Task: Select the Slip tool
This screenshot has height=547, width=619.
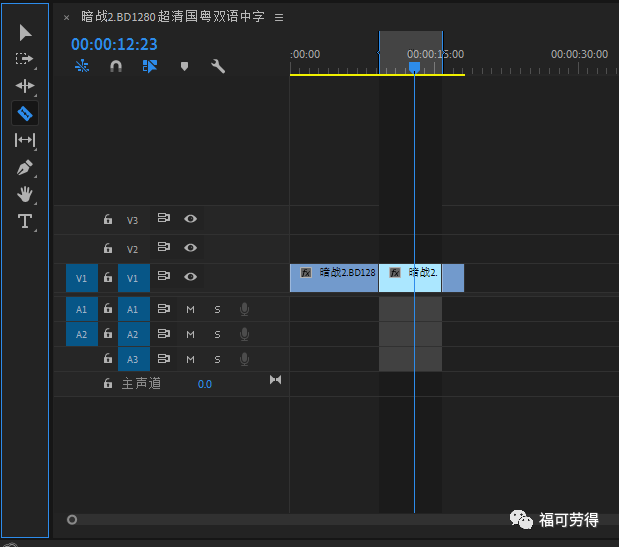Action: pyautogui.click(x=24, y=140)
